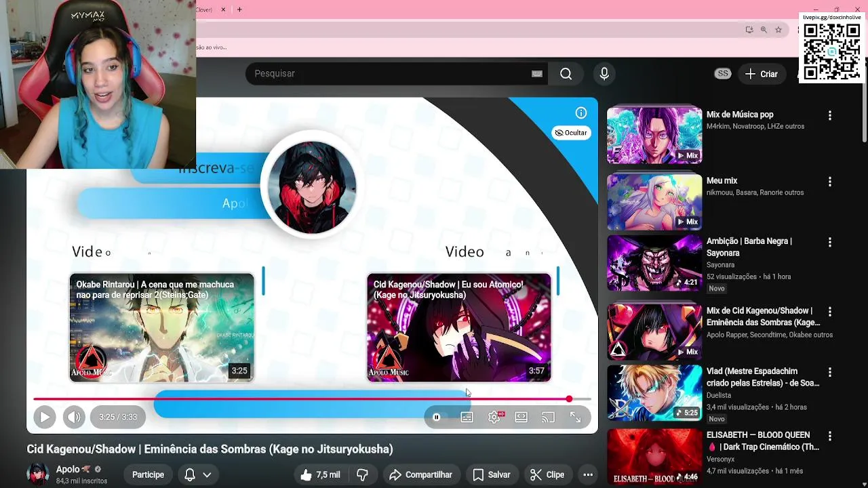Screen dimensions: 868x488
Task: Open Vlad Mestre Espadachim video
Action: coord(654,392)
